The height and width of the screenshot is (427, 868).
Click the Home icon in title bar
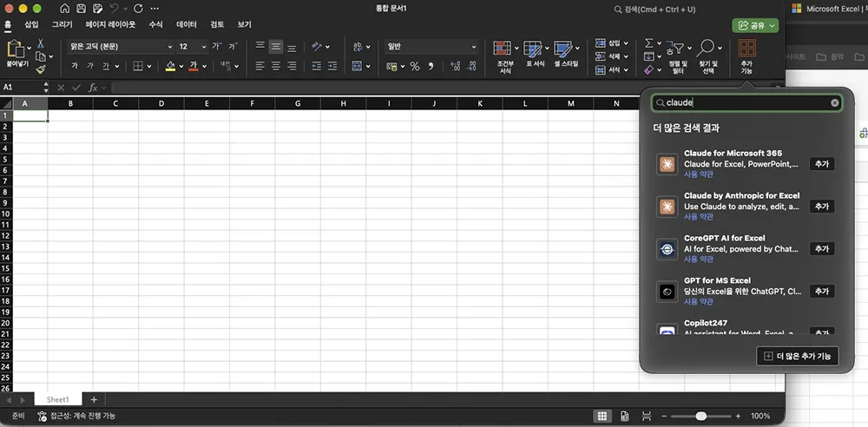(x=65, y=9)
